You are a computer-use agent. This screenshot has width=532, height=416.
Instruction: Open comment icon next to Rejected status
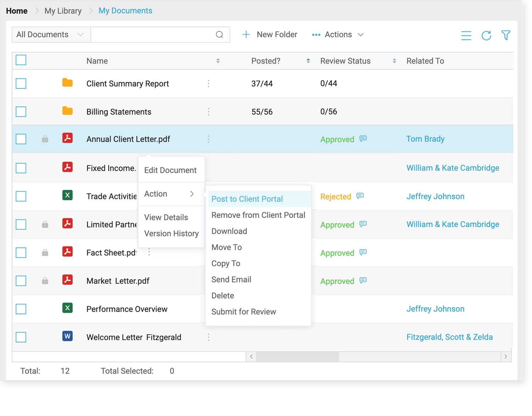point(360,196)
